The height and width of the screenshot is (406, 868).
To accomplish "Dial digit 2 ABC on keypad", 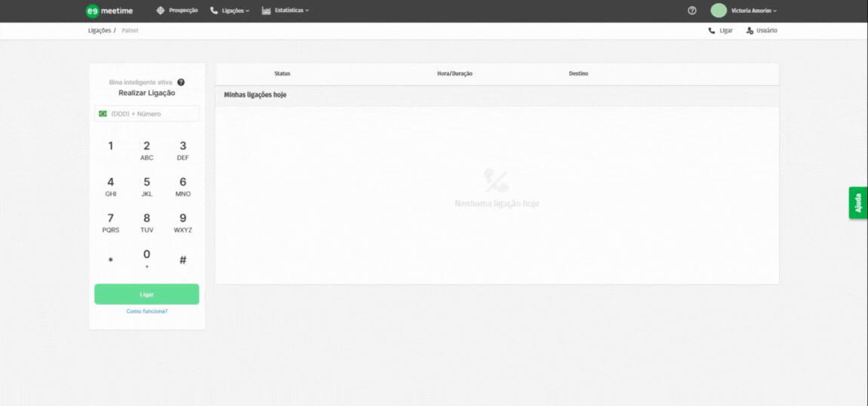I will [146, 151].
